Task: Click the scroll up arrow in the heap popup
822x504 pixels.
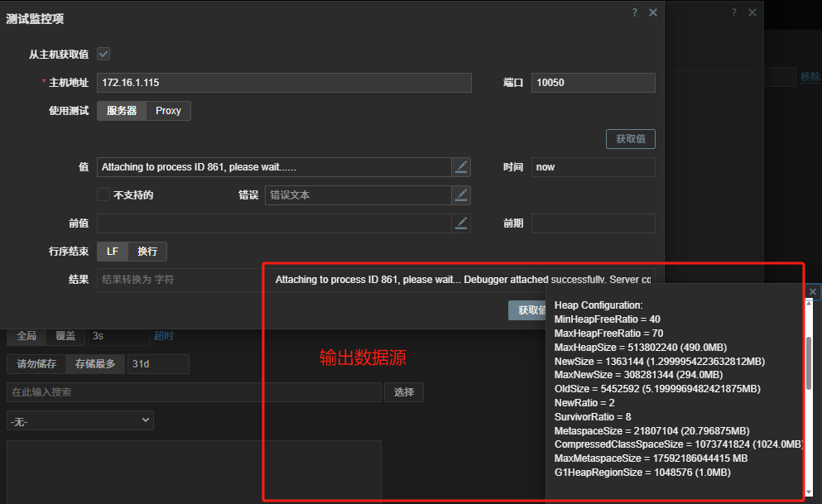Action: pos(810,305)
